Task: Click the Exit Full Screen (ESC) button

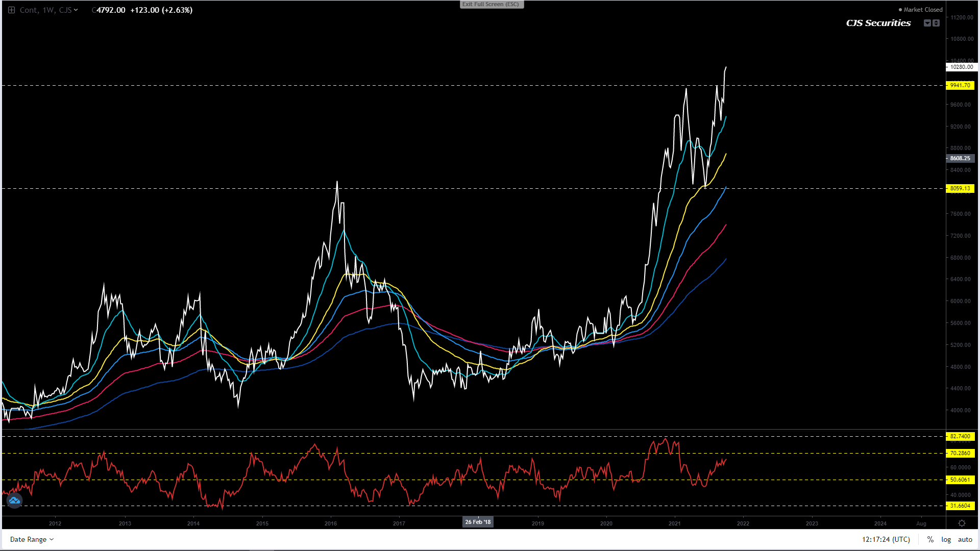Action: [x=491, y=5]
